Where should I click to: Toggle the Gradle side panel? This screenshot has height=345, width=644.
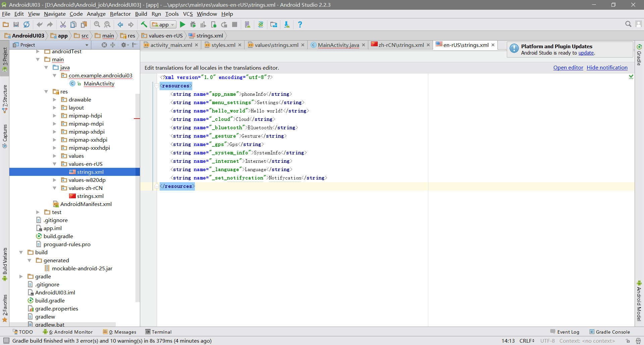[x=639, y=55]
